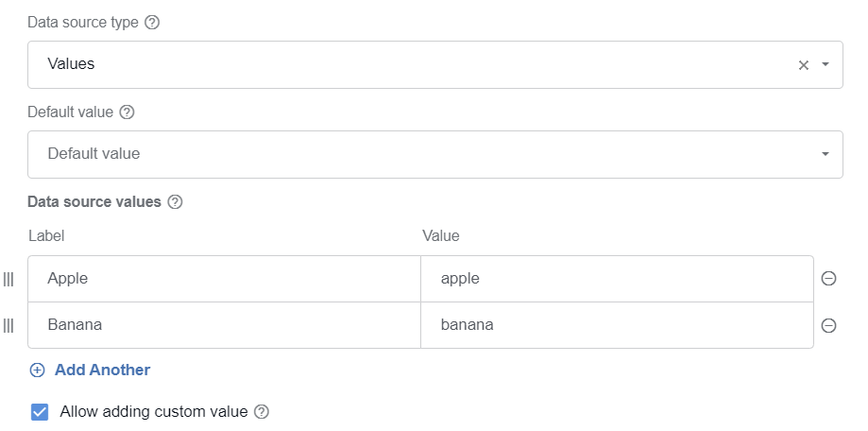Click the Banana label input field
This screenshot has width=868, height=431.
pos(224,325)
